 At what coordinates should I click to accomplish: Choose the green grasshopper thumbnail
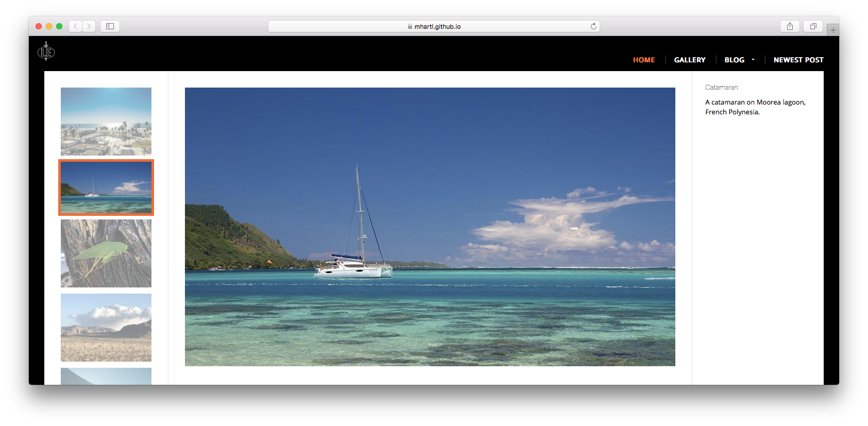106,253
